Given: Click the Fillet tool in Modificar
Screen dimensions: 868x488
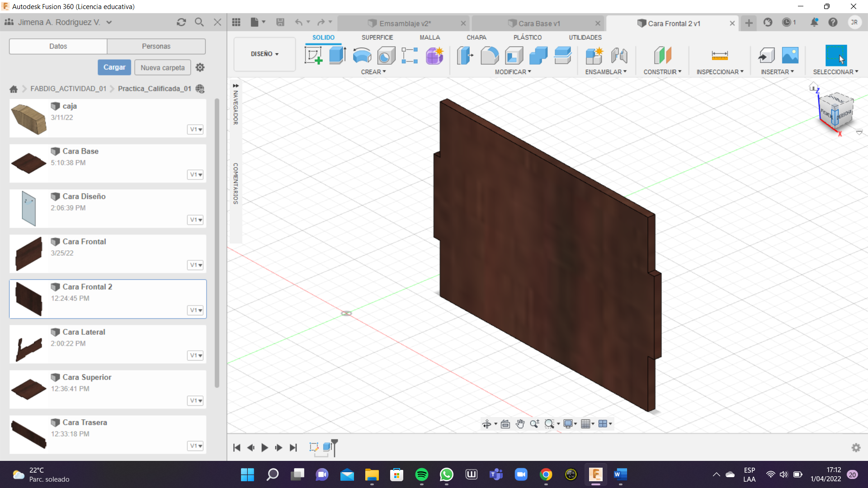Looking at the screenshot, I should pos(490,56).
